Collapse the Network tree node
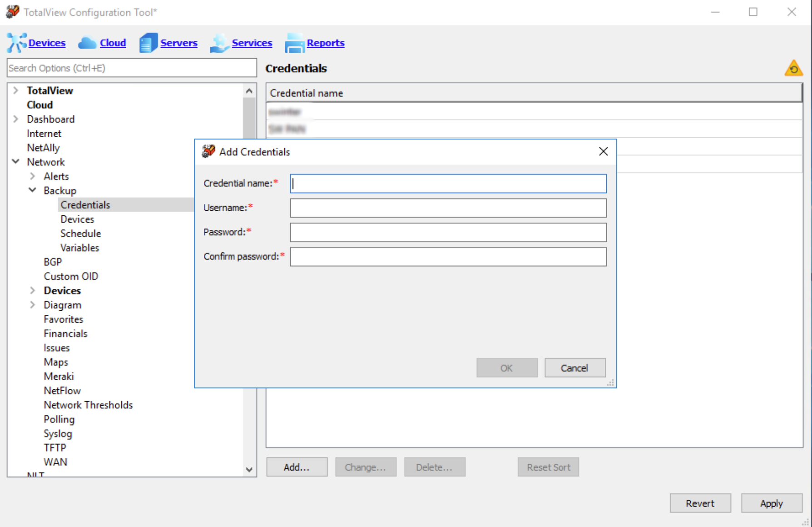This screenshot has width=812, height=527. coord(16,161)
